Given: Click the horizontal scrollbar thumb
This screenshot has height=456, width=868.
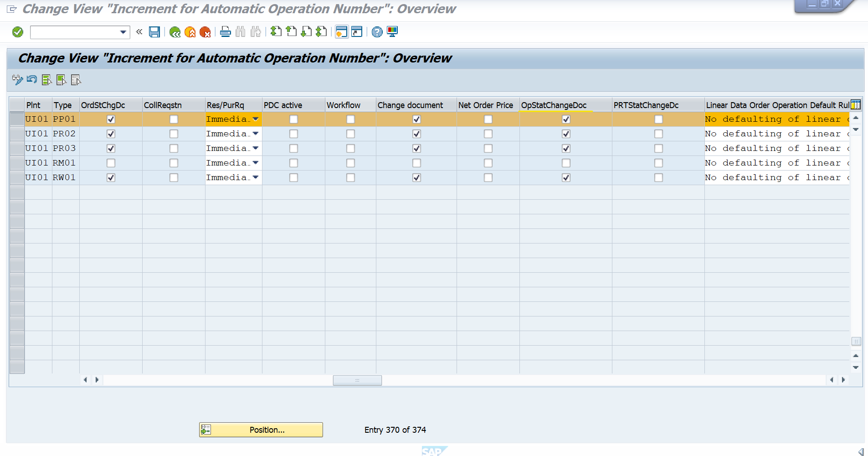Looking at the screenshot, I should [x=357, y=380].
